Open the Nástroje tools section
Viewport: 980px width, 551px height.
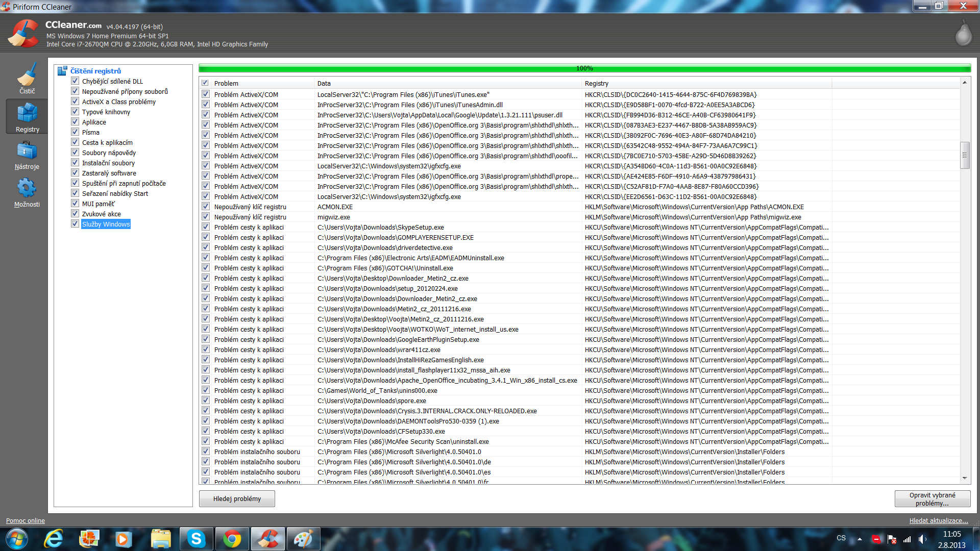tap(27, 155)
